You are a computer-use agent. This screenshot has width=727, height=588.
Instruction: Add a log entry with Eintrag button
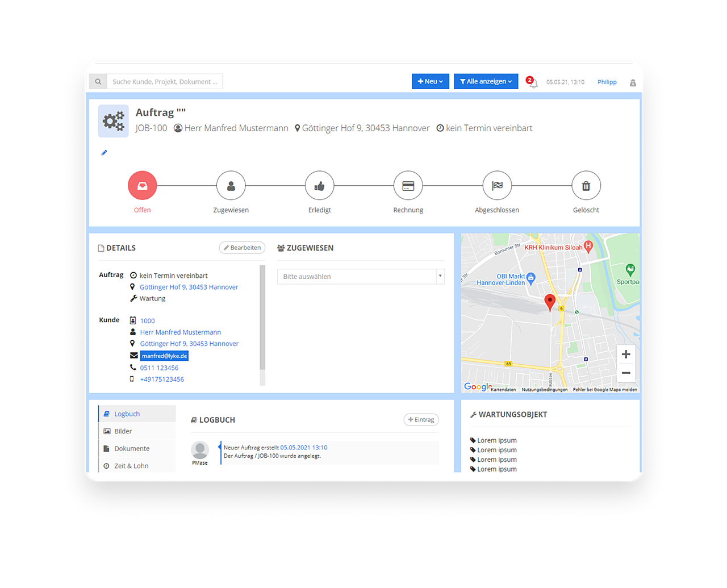click(421, 420)
